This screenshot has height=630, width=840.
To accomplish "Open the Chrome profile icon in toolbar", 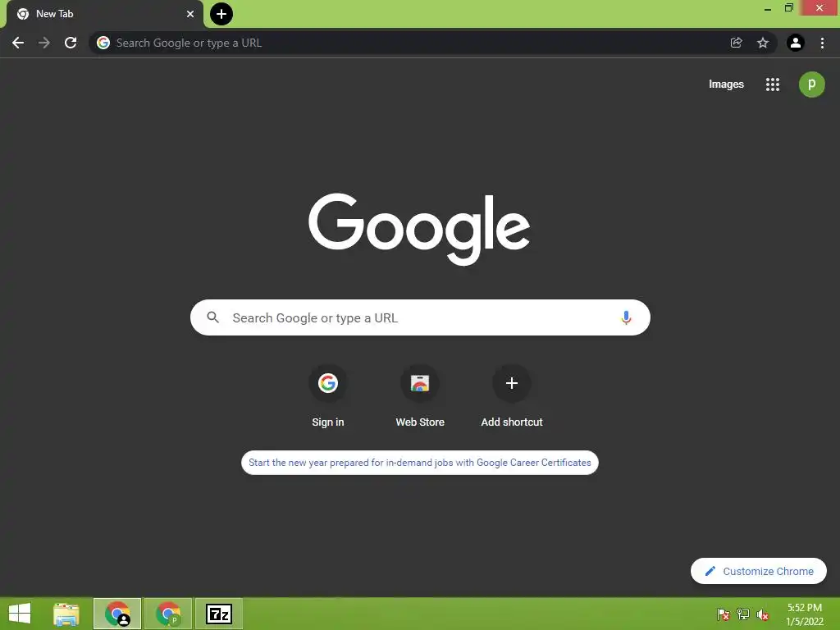I will pos(796,43).
